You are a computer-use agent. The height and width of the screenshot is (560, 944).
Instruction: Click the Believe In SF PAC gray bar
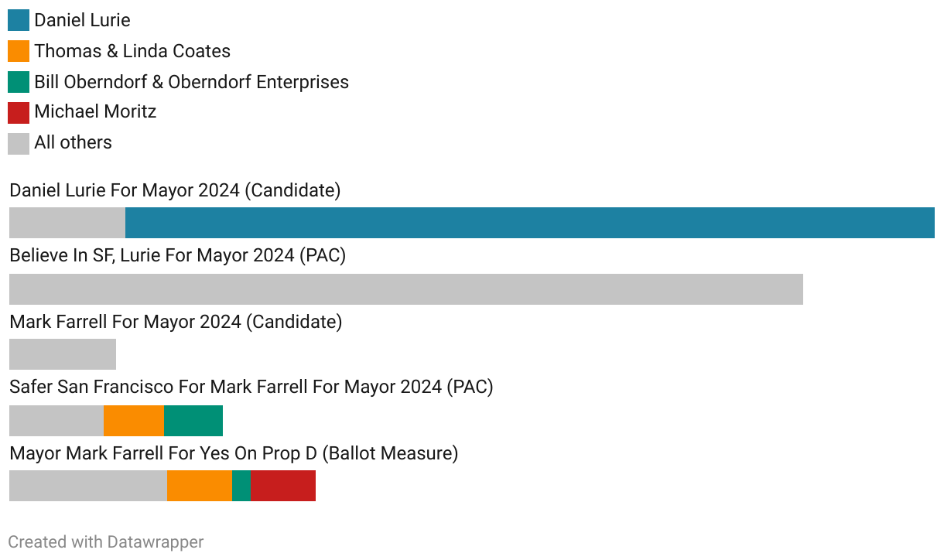[x=406, y=289]
